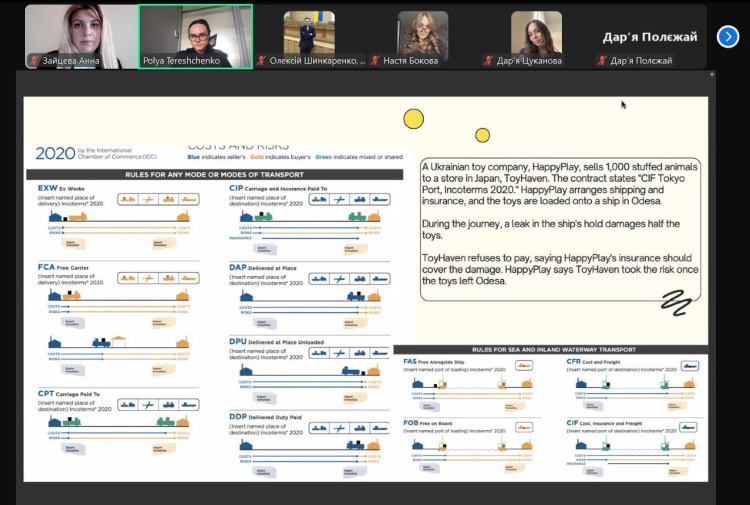This screenshot has width=750, height=505.
Task: Click the "DAP Delivered at Place" heading
Action: click(263, 268)
